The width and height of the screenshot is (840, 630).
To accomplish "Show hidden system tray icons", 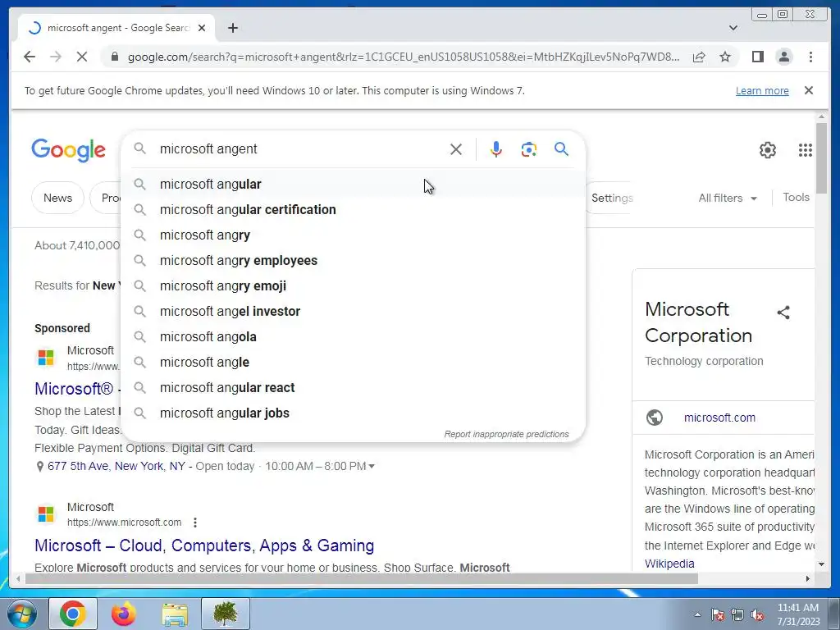I will tap(697, 614).
